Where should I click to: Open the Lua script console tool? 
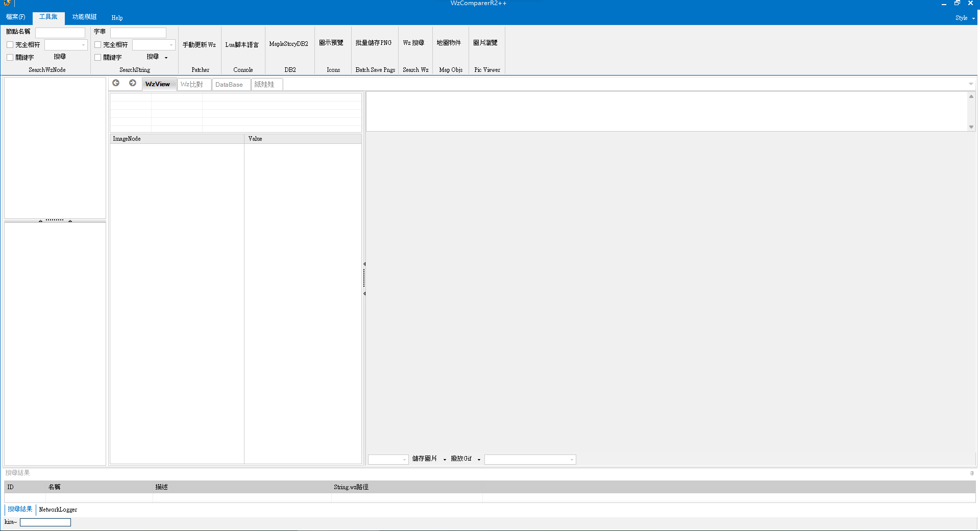(x=242, y=44)
